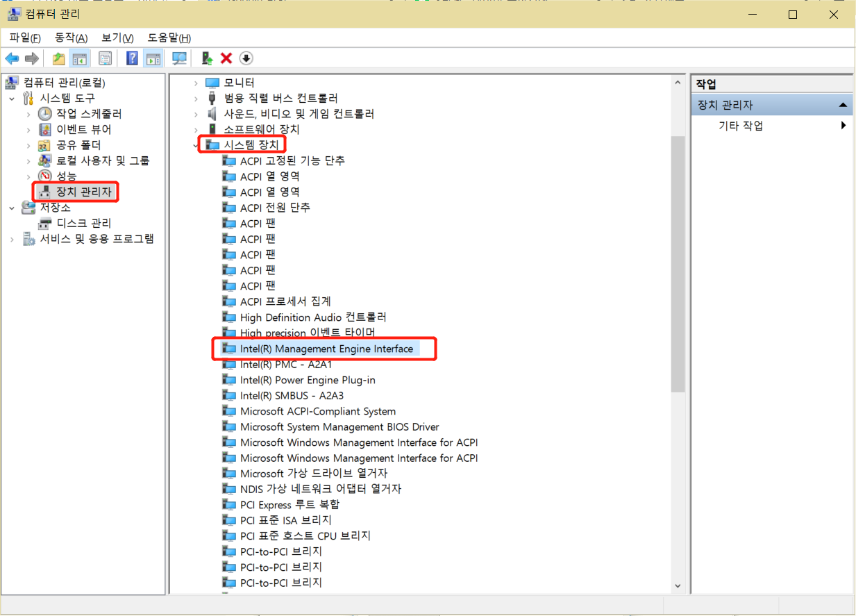Open the 기타 작업 submenu arrow
The width and height of the screenshot is (856, 616).
point(844,126)
